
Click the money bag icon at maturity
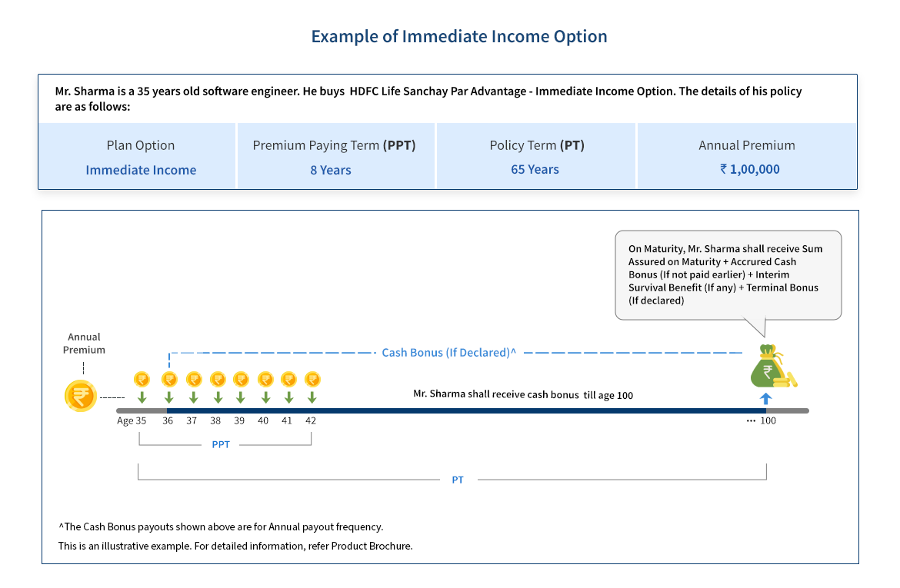click(772, 367)
